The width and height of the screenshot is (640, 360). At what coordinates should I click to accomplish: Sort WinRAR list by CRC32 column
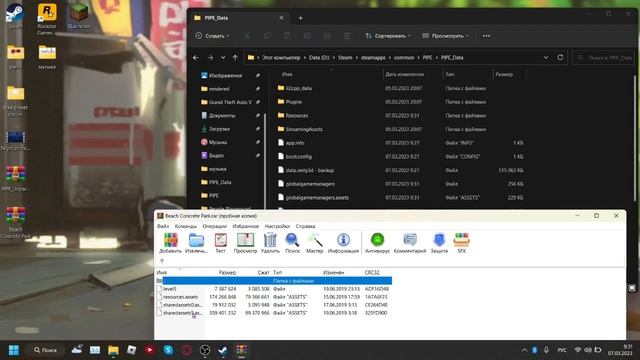372,272
